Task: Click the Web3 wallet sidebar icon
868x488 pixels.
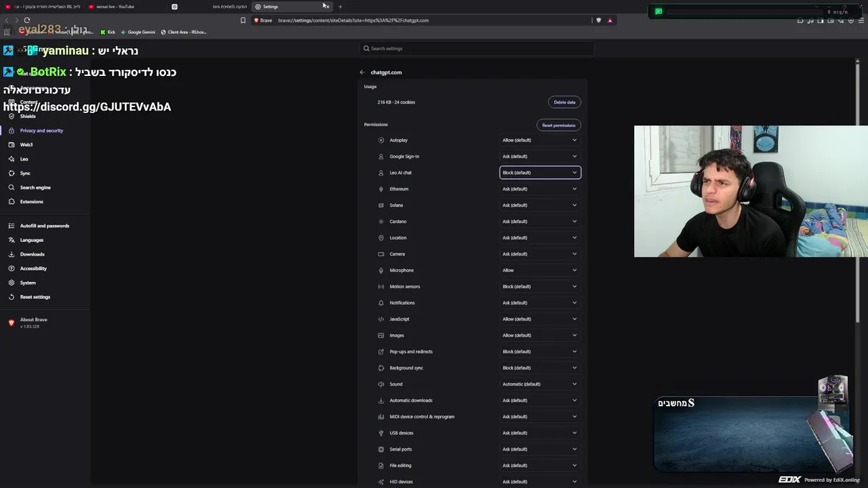Action: click(x=12, y=145)
